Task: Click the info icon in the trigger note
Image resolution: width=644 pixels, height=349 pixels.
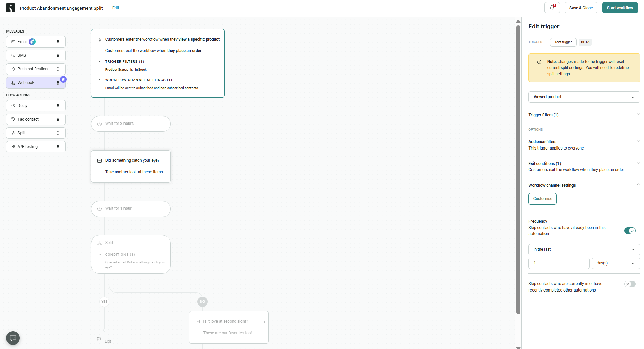Action: [539, 62]
